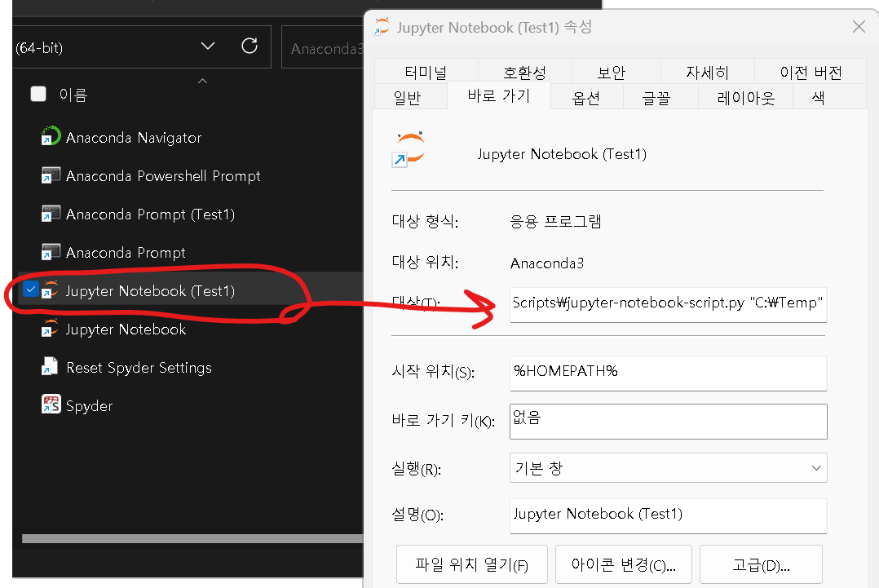Uncheck the Jupyter Notebook (Test1) row checkbox
Screen dimensions: 879x588
click(x=30, y=290)
